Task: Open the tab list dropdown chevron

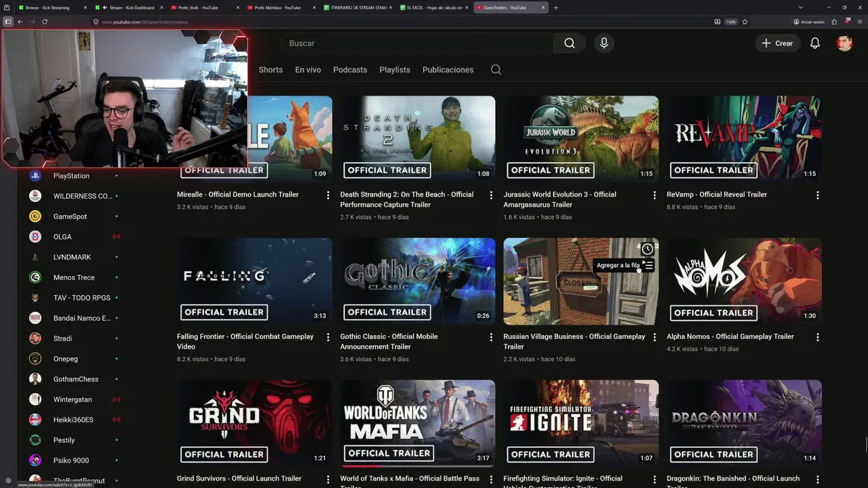Action: tap(801, 7)
